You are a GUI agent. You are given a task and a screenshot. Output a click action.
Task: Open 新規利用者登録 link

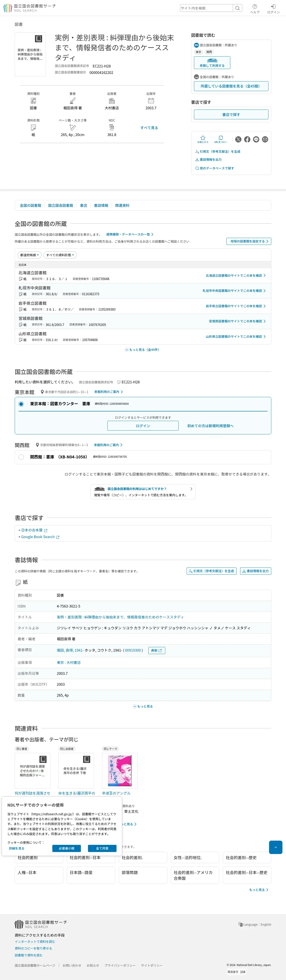click(210, 426)
